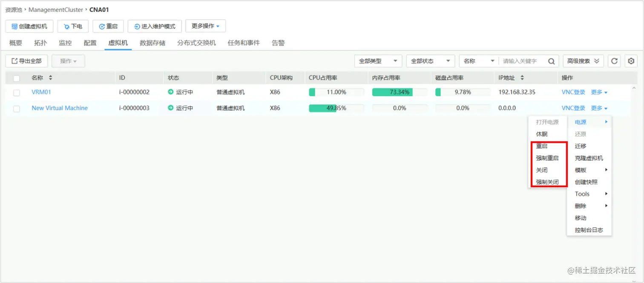Click VRM01 memory usage bar 73.34%
This screenshot has width=644, height=283.
click(x=400, y=92)
